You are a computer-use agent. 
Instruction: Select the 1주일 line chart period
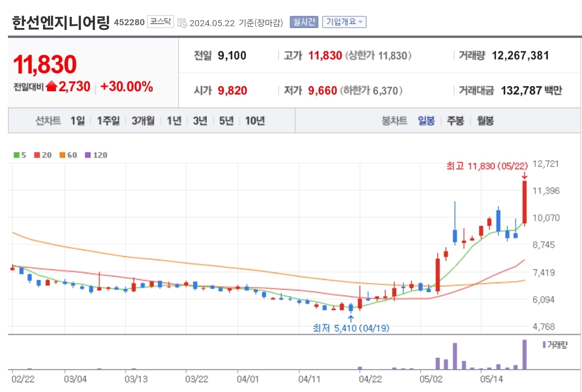pos(108,121)
